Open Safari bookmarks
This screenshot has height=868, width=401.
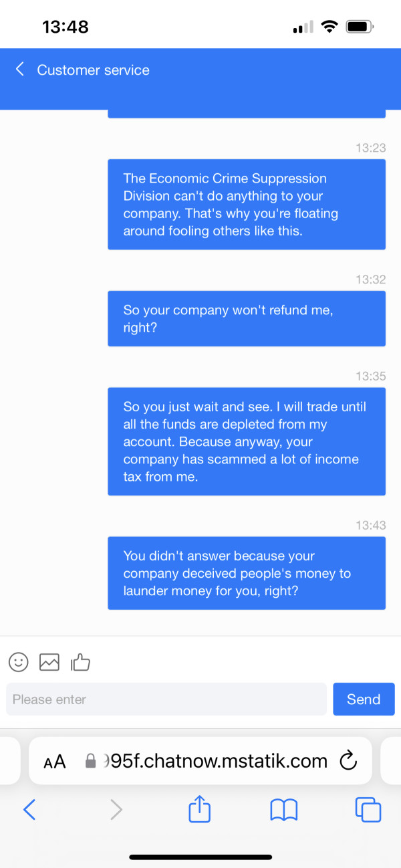pos(283,810)
